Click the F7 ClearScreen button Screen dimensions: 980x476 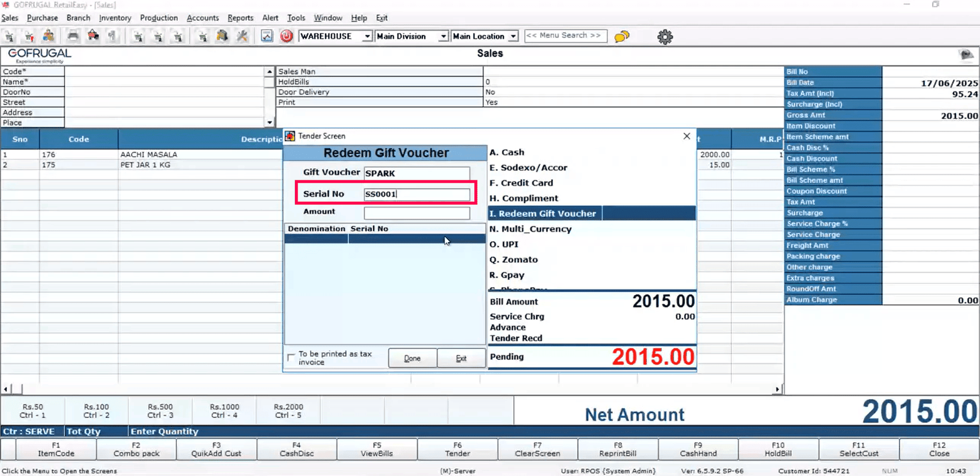(538, 449)
